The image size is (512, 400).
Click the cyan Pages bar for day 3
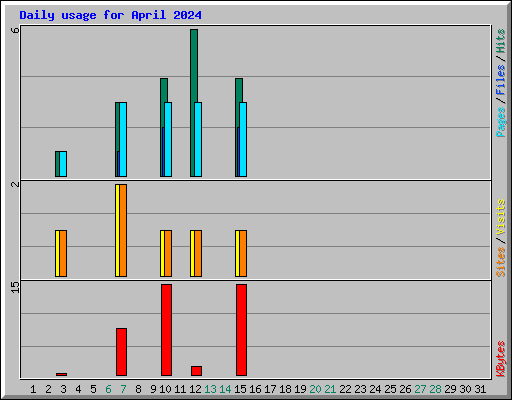(x=63, y=164)
